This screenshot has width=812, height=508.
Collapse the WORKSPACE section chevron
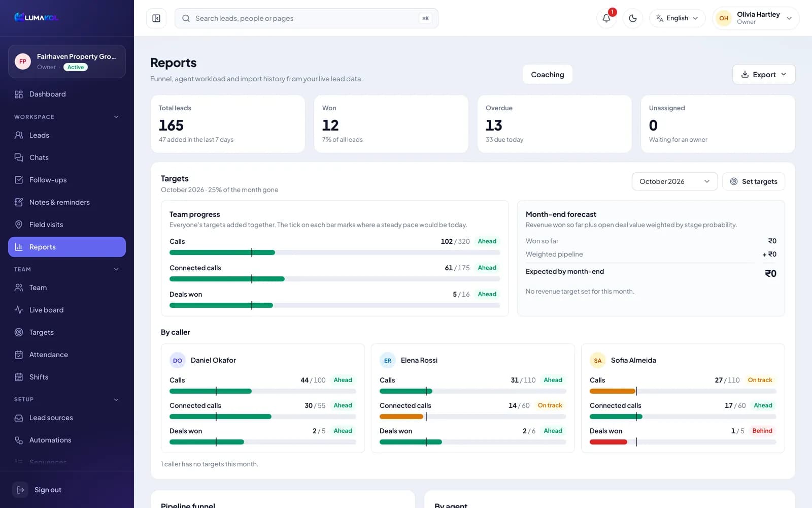point(116,117)
